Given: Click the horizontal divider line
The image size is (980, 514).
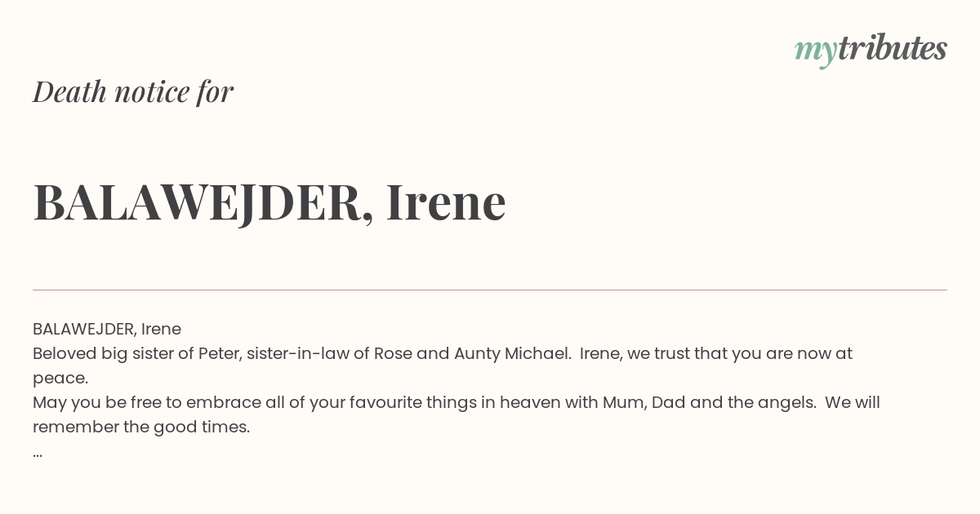Looking at the screenshot, I should (490, 290).
